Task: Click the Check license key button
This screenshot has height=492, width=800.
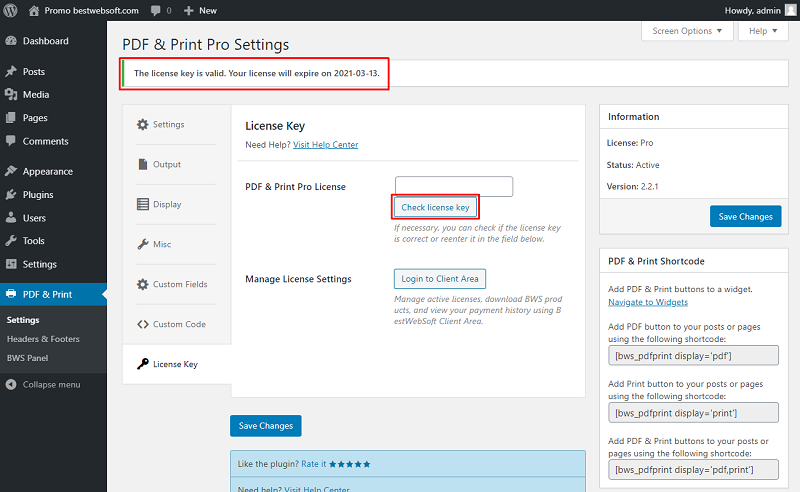Action: [x=435, y=207]
